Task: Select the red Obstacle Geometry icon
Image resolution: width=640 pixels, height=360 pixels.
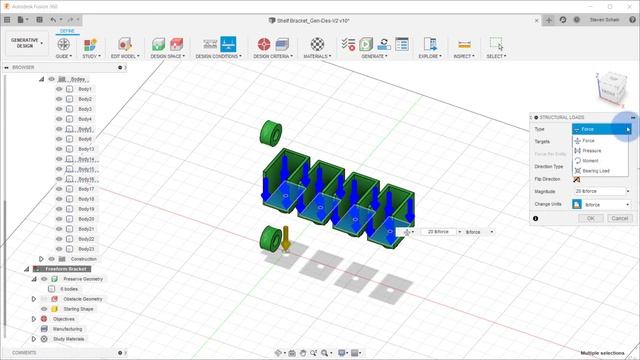Action: coord(177,44)
